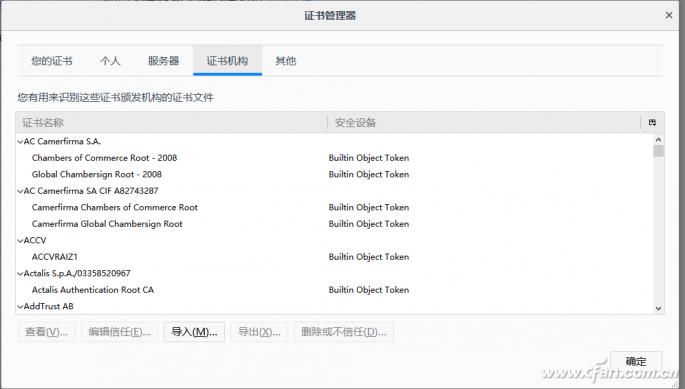685x389 pixels.
Task: Click Builtin Object Token for Camerfirma Chambers of Commerce Root
Action: click(369, 207)
